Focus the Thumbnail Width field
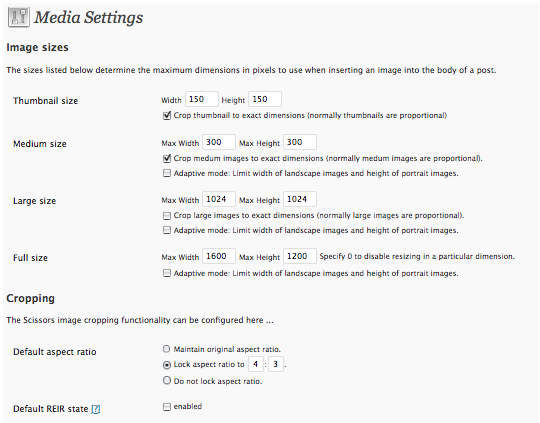The width and height of the screenshot is (540, 423). 202,99
